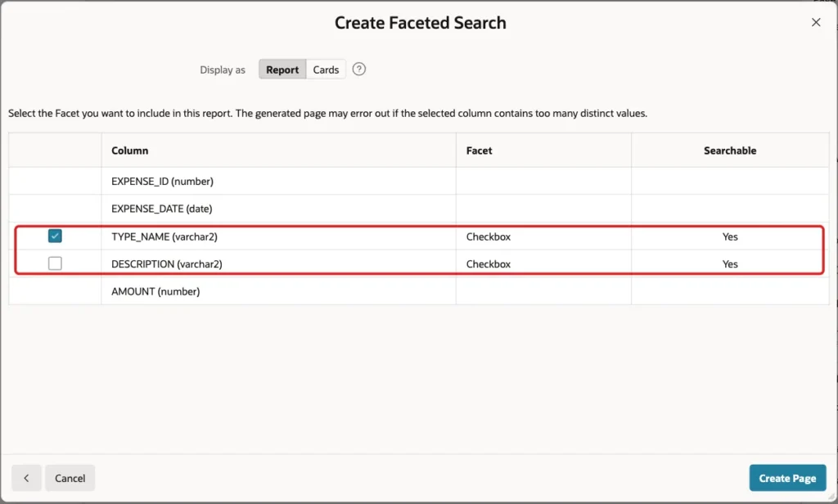
Task: Go back with the left chevron button
Action: tap(26, 478)
